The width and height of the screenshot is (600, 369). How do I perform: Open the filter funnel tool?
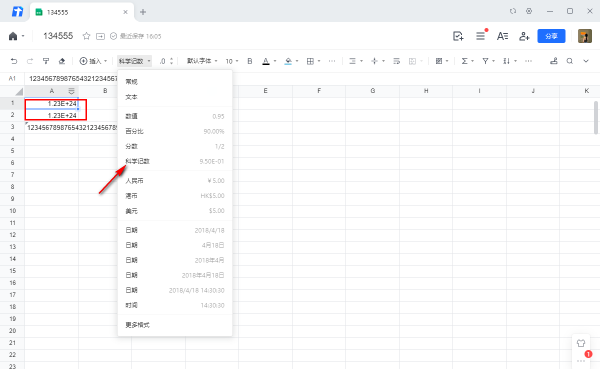[x=485, y=61]
